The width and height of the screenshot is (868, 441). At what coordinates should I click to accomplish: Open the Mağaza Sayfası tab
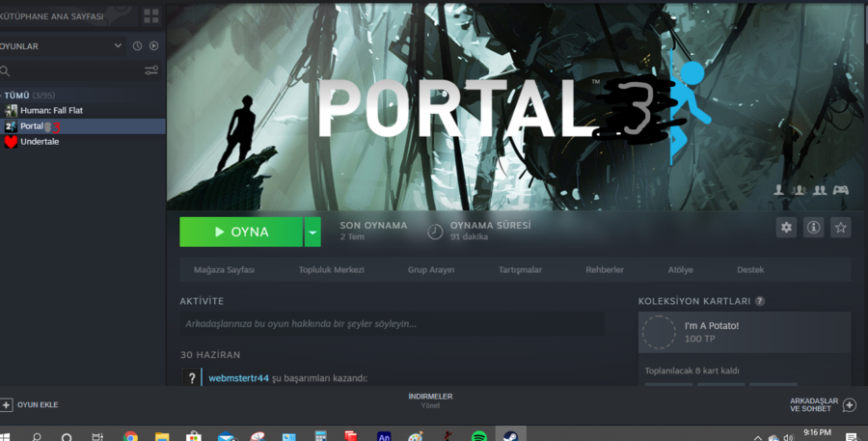[224, 270]
